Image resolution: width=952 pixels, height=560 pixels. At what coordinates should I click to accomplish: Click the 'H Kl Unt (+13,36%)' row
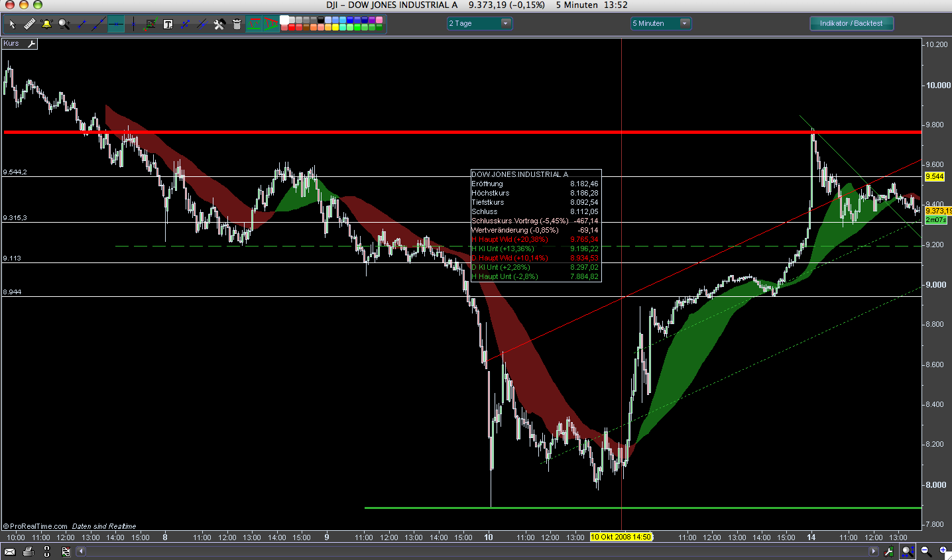point(535,249)
